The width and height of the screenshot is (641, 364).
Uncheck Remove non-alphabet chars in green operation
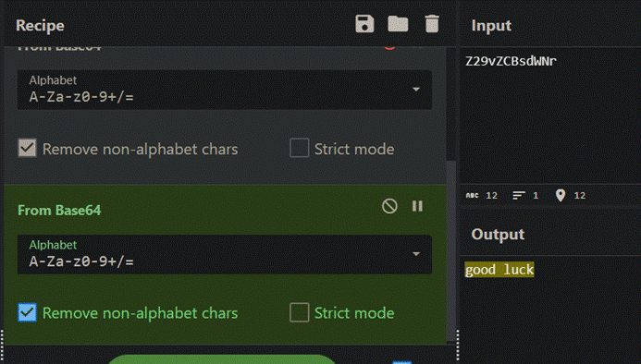pyautogui.click(x=27, y=312)
